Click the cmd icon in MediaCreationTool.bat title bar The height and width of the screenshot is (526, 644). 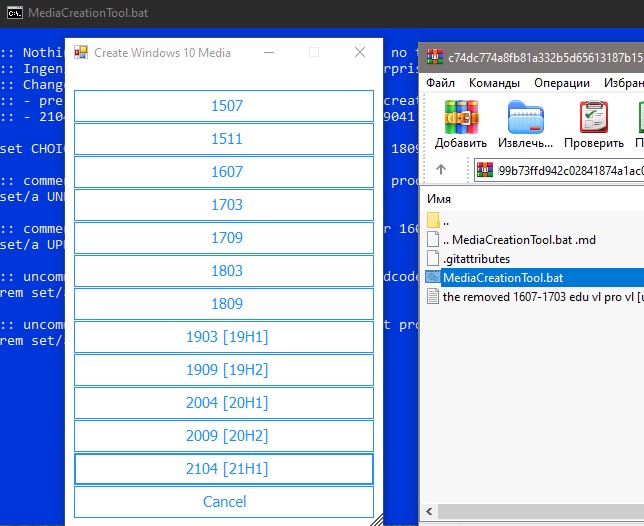(x=15, y=13)
